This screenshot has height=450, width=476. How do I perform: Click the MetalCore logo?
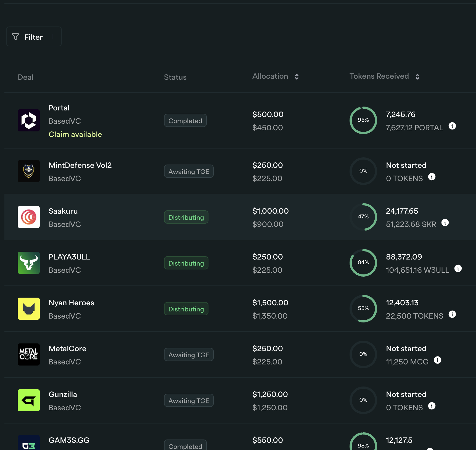[x=29, y=354]
